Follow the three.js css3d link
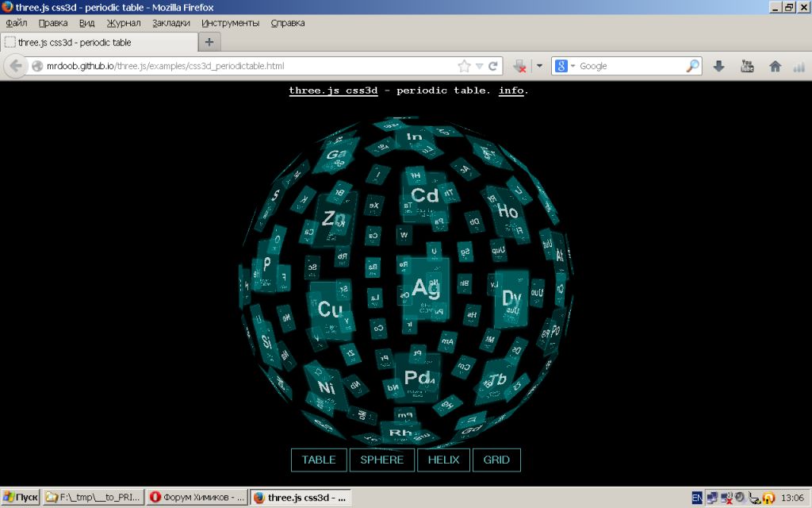 [333, 90]
